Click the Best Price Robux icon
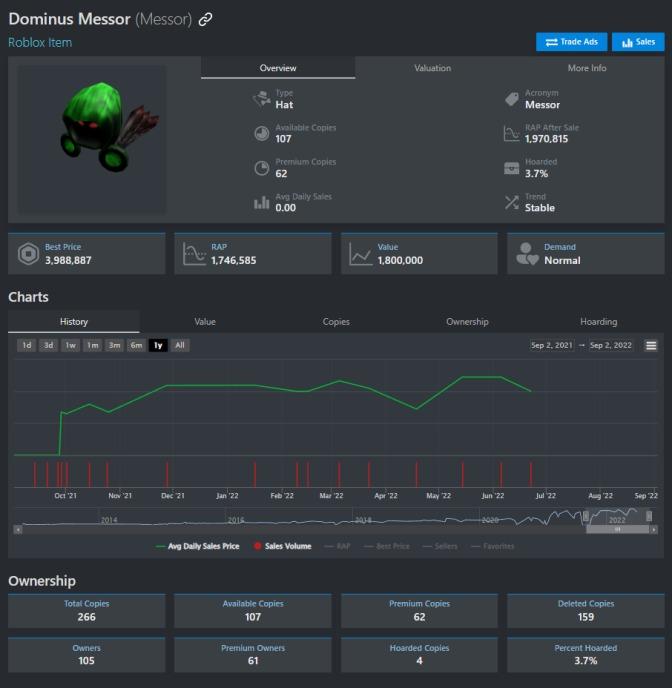The height and width of the screenshot is (688, 672). (x=29, y=254)
